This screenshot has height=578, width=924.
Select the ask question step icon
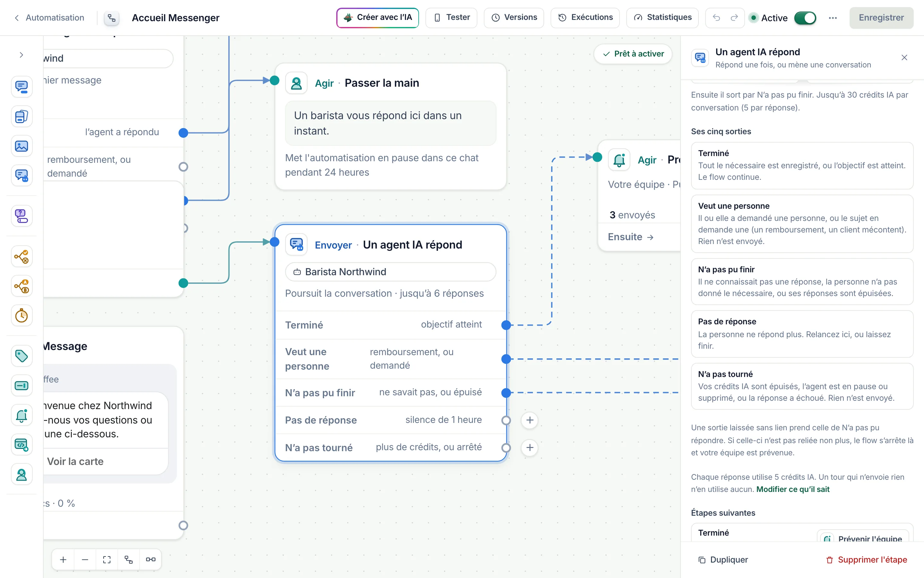[x=21, y=216]
